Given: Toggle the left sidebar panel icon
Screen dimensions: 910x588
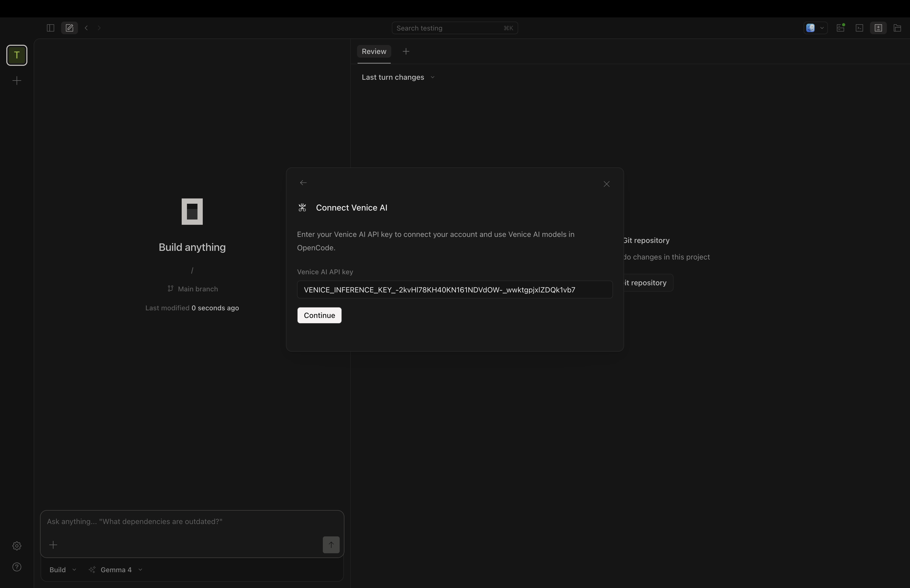Looking at the screenshot, I should tap(50, 28).
